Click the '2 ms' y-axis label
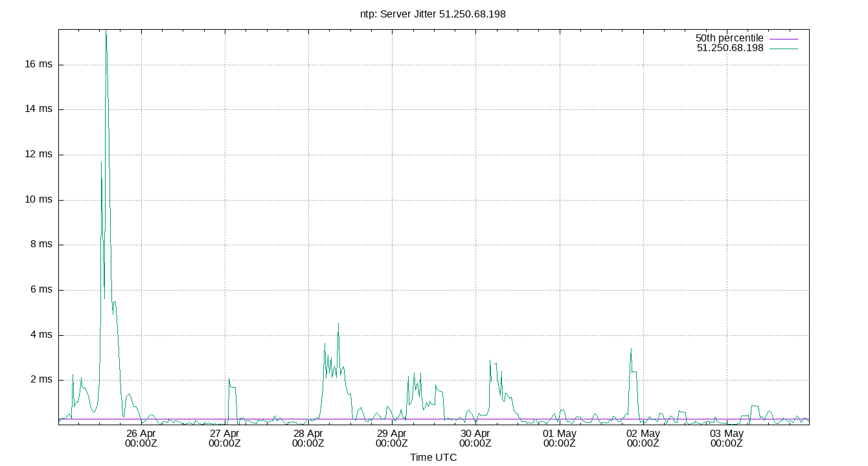 click(41, 380)
